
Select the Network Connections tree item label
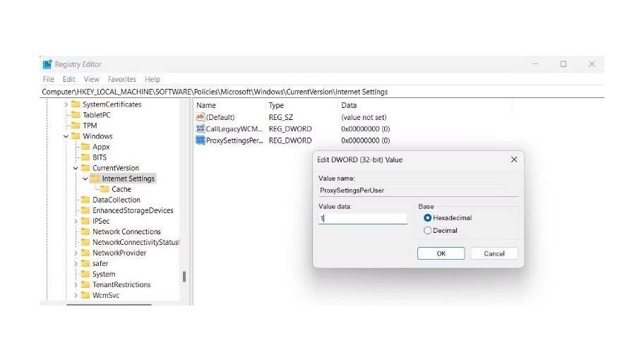tap(126, 231)
